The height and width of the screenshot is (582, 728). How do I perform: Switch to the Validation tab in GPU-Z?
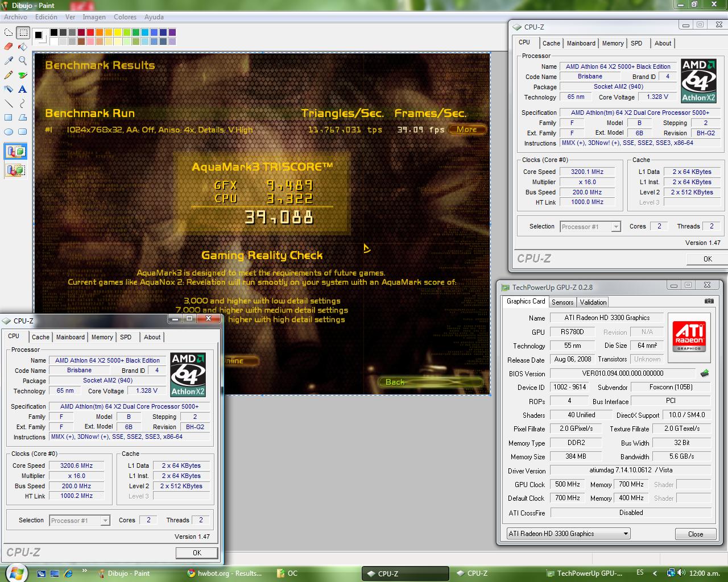click(593, 302)
